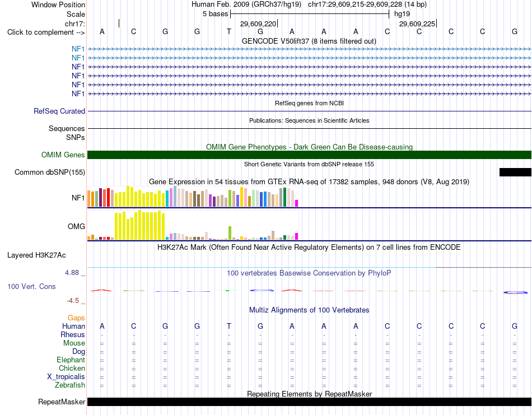
Task: Click the chr17:29,609,215-29,609,228 position text
Action: [x=355, y=4]
